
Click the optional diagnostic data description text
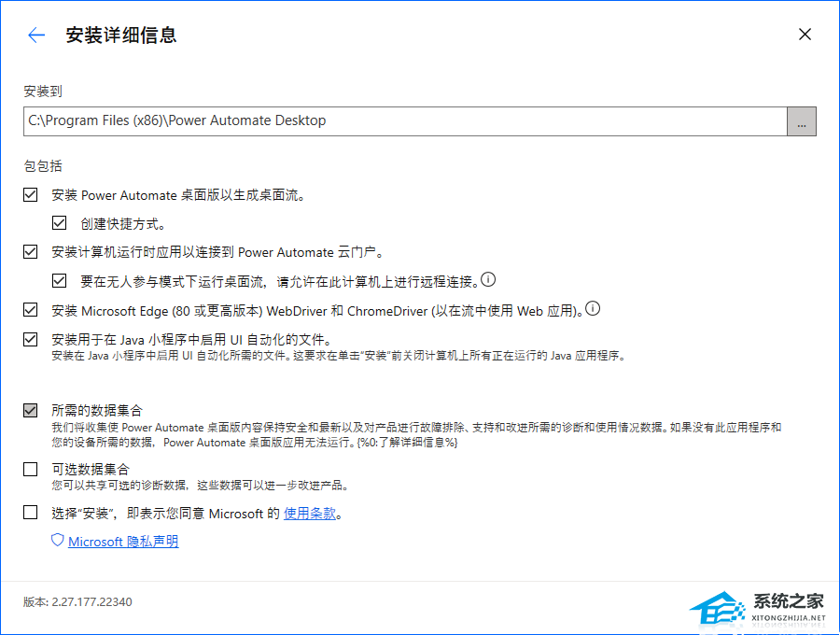(x=201, y=486)
